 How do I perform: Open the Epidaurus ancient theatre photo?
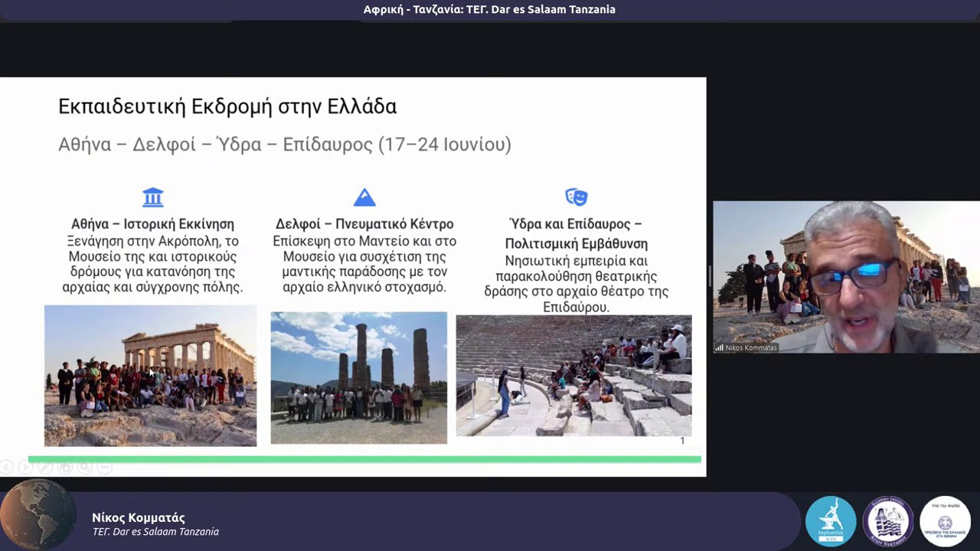[x=573, y=376]
